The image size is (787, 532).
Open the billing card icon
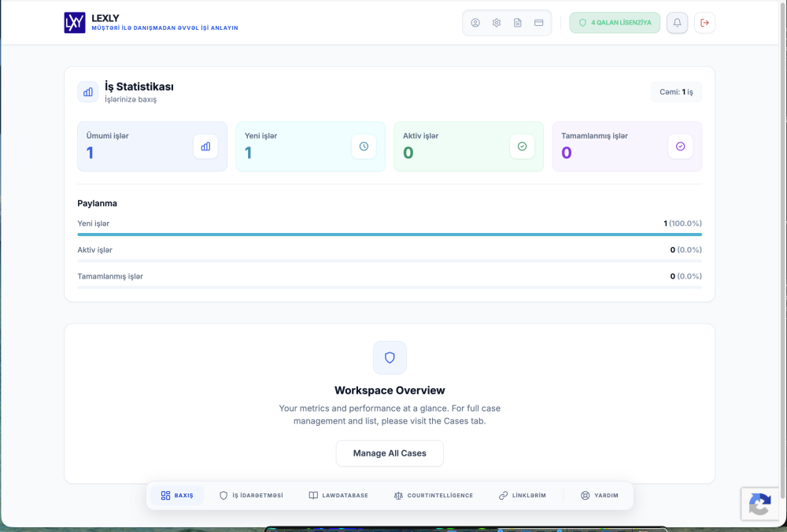(538, 23)
